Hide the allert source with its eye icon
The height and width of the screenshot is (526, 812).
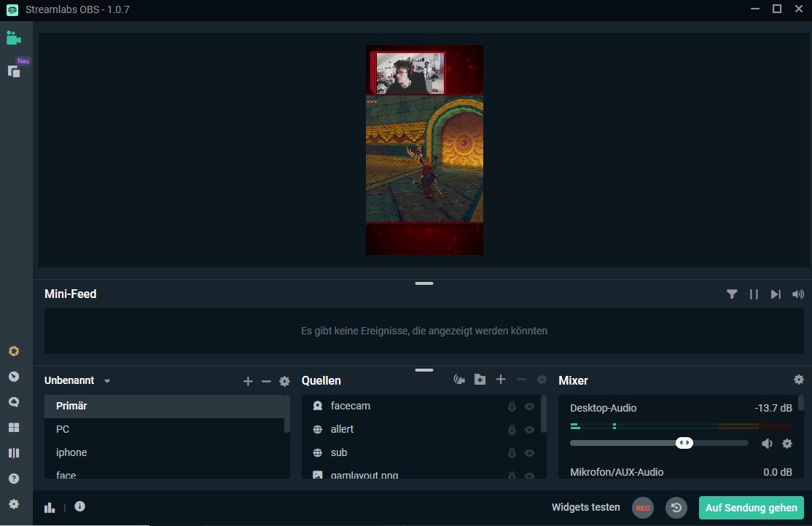(x=529, y=430)
